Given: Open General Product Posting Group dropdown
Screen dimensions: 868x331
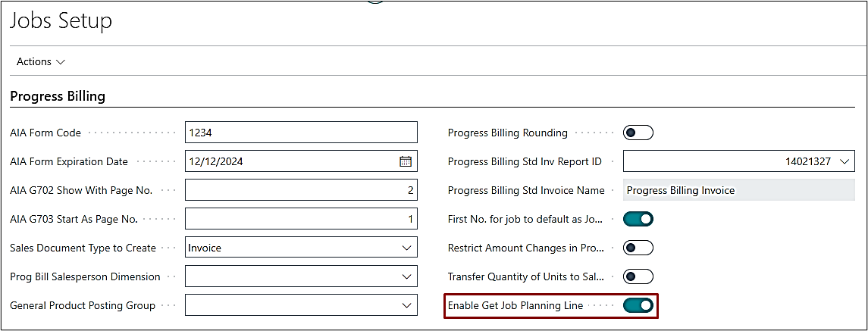Looking at the screenshot, I should pos(407,306).
